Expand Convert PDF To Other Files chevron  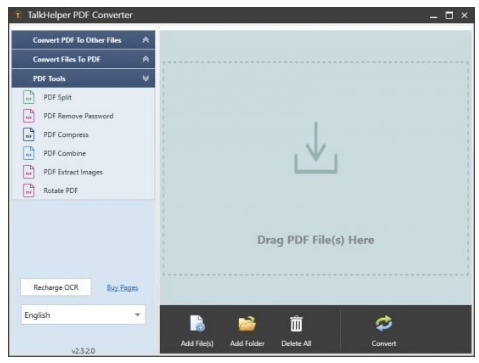[146, 40]
